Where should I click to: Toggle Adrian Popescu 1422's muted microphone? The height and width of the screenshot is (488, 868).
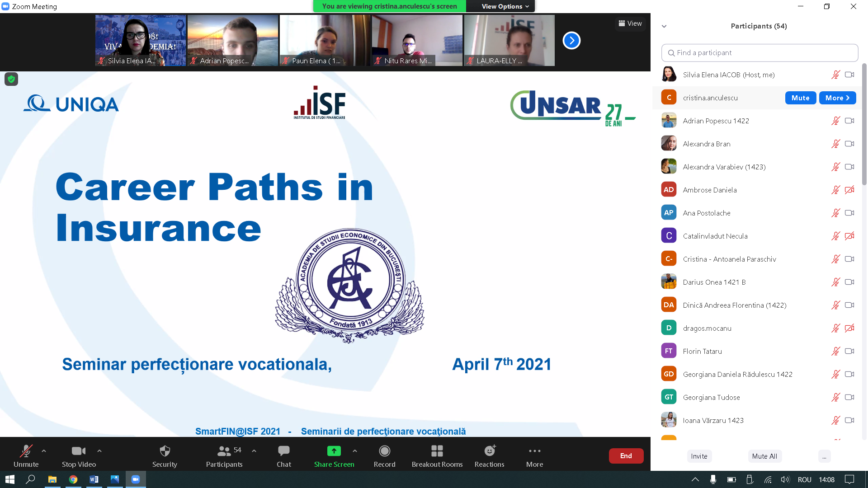coord(835,121)
